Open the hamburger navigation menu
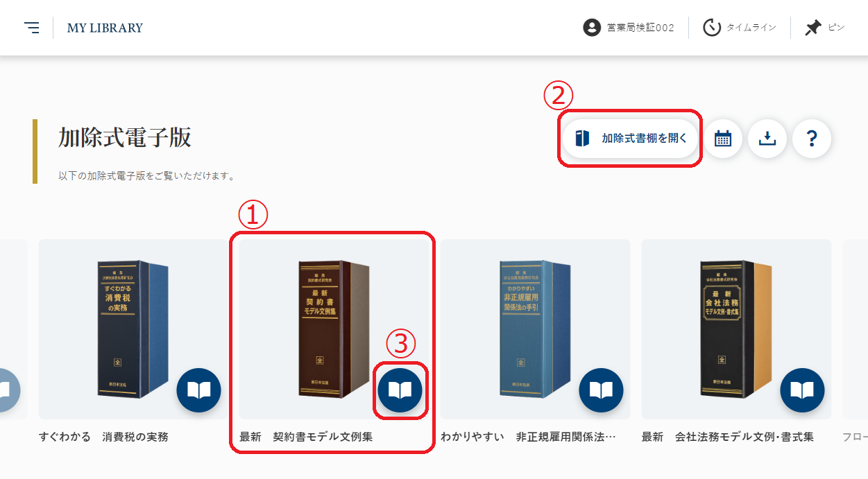Screen dimensions: 868x479 32,28
